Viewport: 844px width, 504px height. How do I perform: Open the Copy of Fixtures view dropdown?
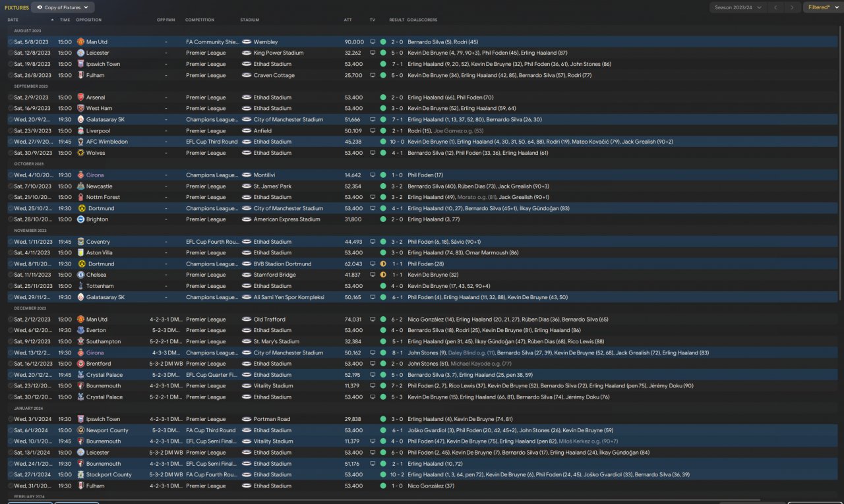63,7
